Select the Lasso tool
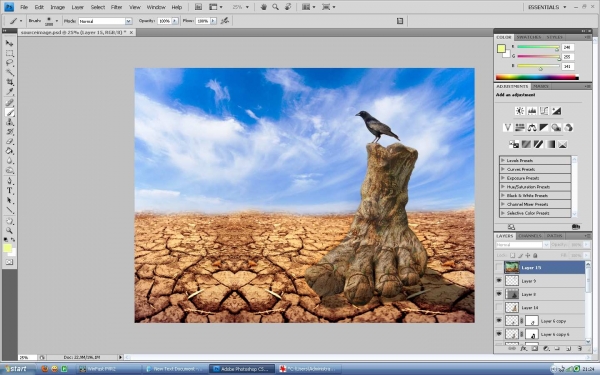The image size is (600, 375). click(9, 63)
